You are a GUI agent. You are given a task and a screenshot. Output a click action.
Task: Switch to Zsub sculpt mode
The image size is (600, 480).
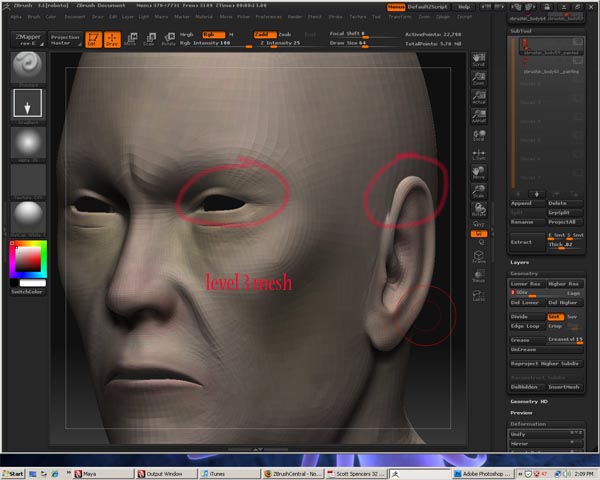point(285,34)
